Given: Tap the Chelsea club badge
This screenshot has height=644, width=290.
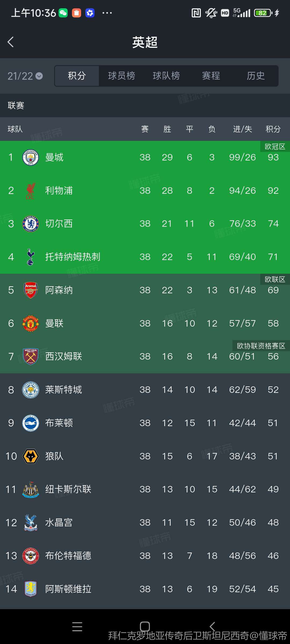Looking at the screenshot, I should point(31,224).
